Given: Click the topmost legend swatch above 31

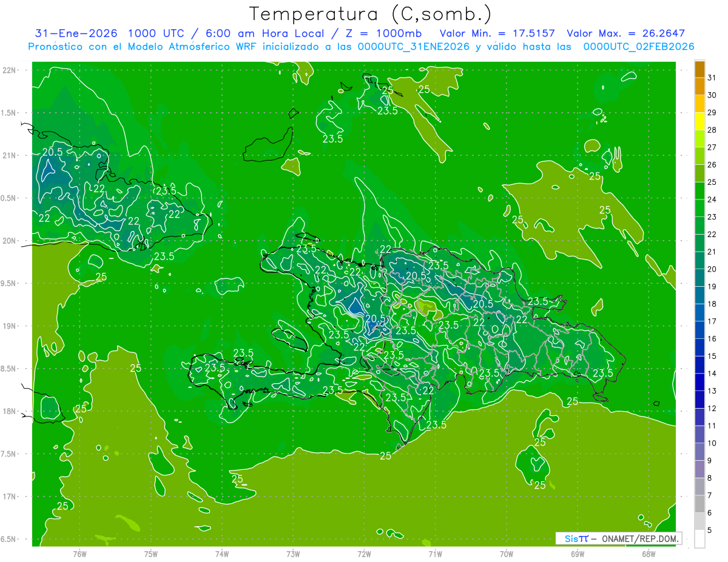Looking at the screenshot, I should click(x=699, y=69).
